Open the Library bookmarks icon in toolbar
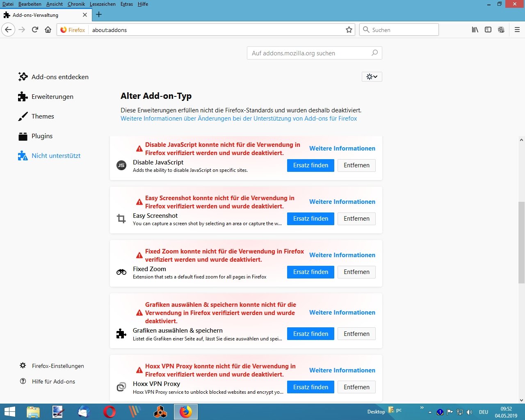525x420 pixels. tap(475, 30)
